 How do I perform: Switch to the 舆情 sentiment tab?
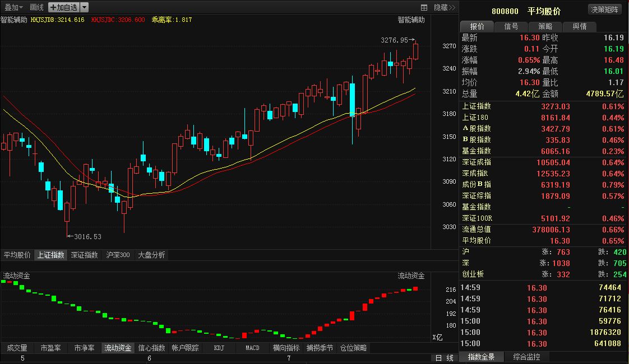coord(579,26)
